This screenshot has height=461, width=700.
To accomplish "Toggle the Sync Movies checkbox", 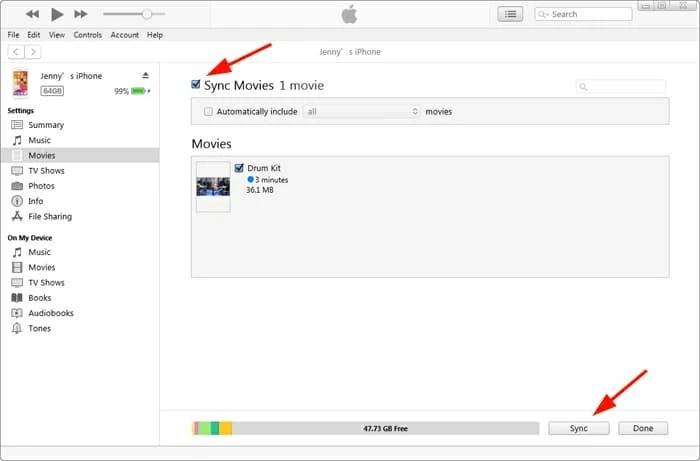I will tap(196, 84).
